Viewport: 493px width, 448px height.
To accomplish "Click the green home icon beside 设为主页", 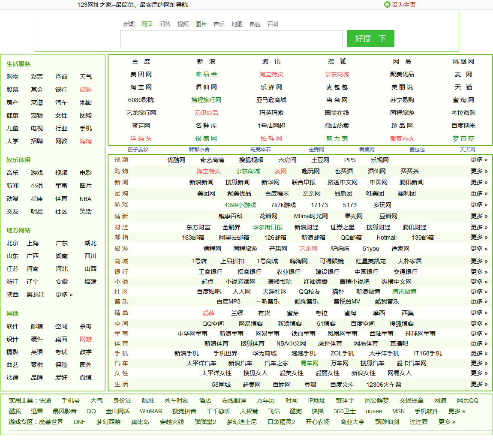I will 387,4.
